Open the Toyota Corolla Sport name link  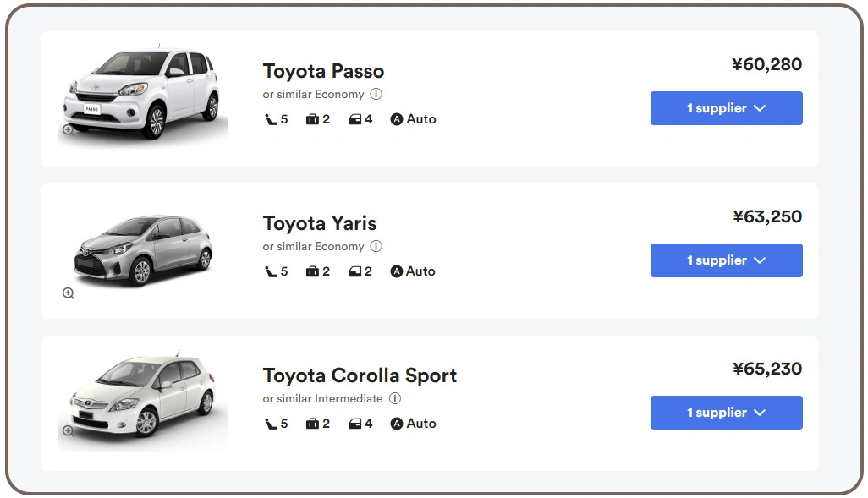coord(360,375)
